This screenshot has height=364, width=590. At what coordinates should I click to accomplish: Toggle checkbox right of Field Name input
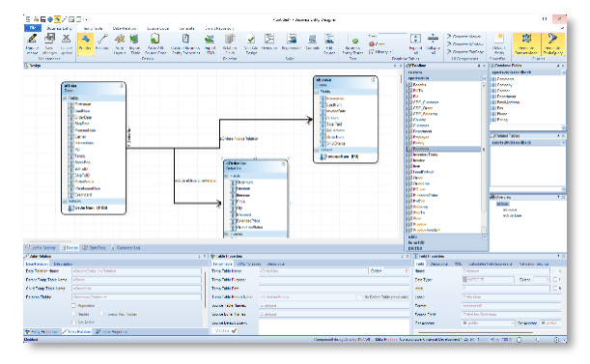[x=555, y=271]
